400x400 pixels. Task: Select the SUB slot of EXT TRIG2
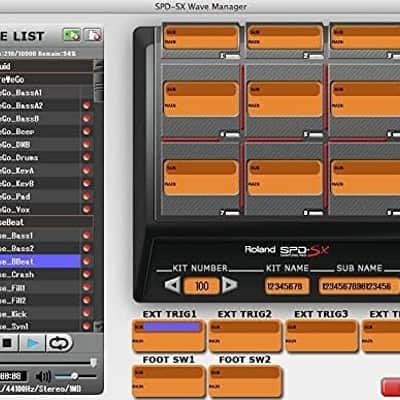point(245,327)
